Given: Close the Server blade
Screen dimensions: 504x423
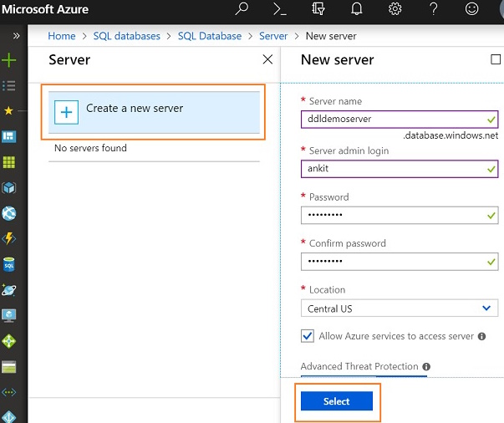Looking at the screenshot, I should [267, 59].
